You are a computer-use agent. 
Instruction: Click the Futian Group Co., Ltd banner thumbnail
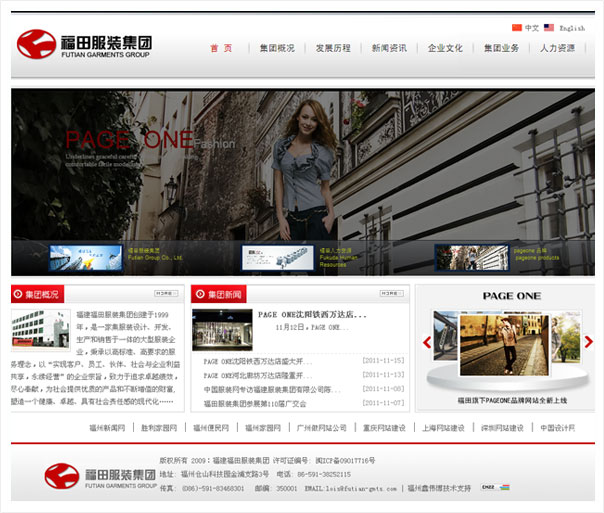tap(86, 258)
